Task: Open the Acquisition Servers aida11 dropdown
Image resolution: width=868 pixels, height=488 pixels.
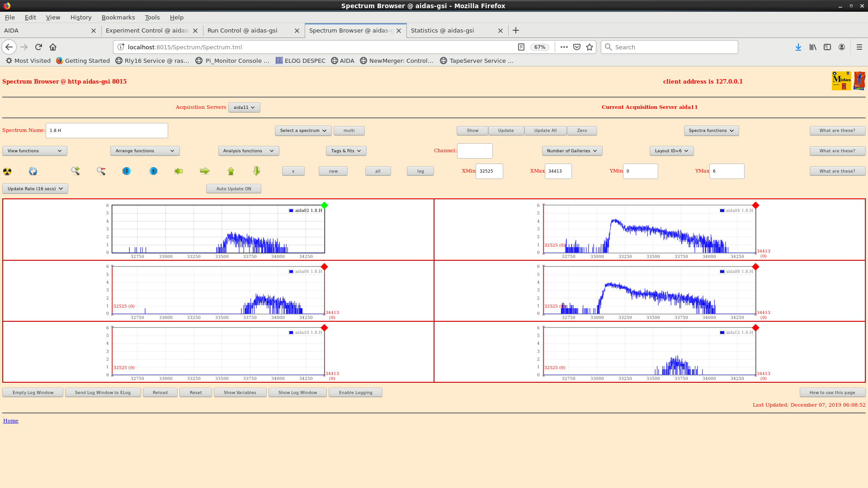Action: (244, 108)
